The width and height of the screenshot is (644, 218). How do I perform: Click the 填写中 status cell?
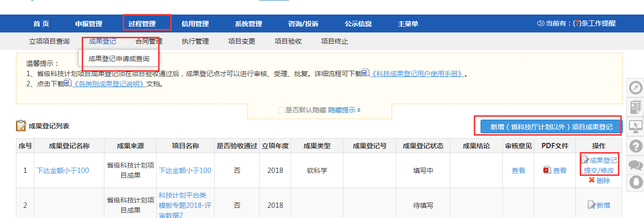coord(423,171)
